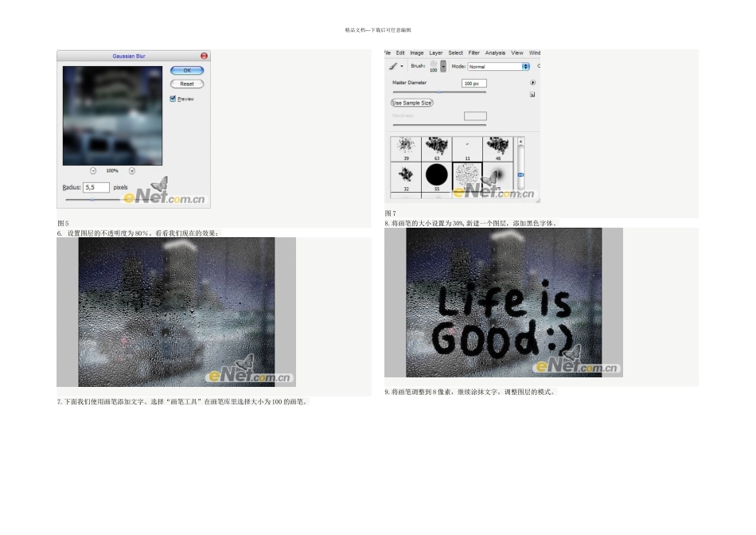Viewport: 756px width, 535px height.
Task: Open the Edit menu
Action: 400,53
